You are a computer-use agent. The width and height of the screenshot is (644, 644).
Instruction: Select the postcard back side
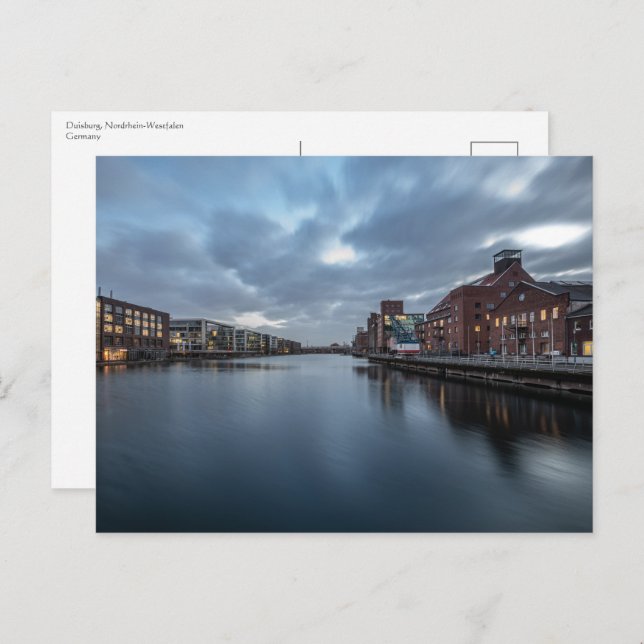coord(73,300)
